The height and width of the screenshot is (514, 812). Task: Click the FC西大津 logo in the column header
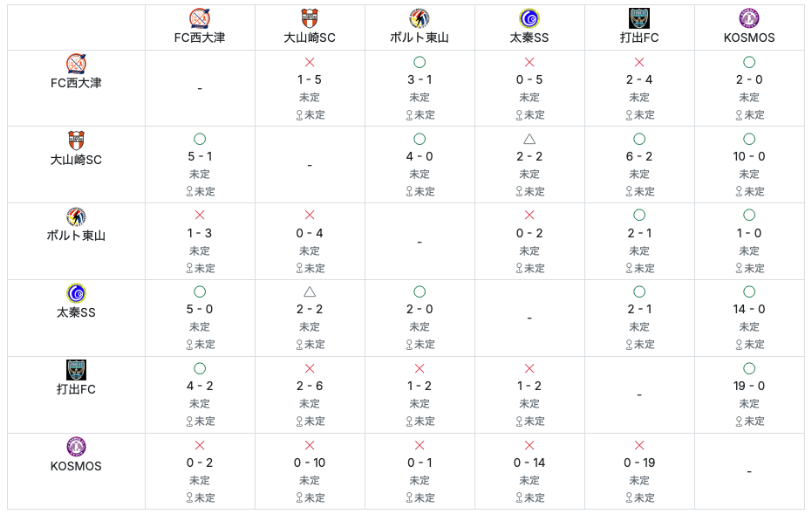[x=200, y=19]
